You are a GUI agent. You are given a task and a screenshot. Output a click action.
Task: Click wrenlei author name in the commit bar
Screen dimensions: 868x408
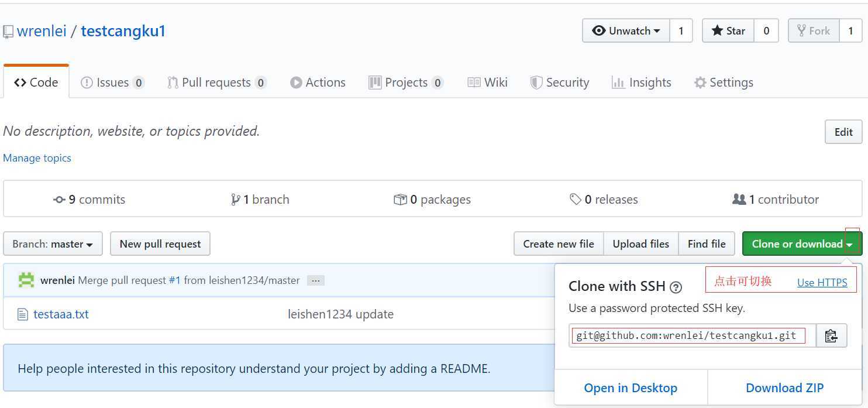(x=57, y=280)
